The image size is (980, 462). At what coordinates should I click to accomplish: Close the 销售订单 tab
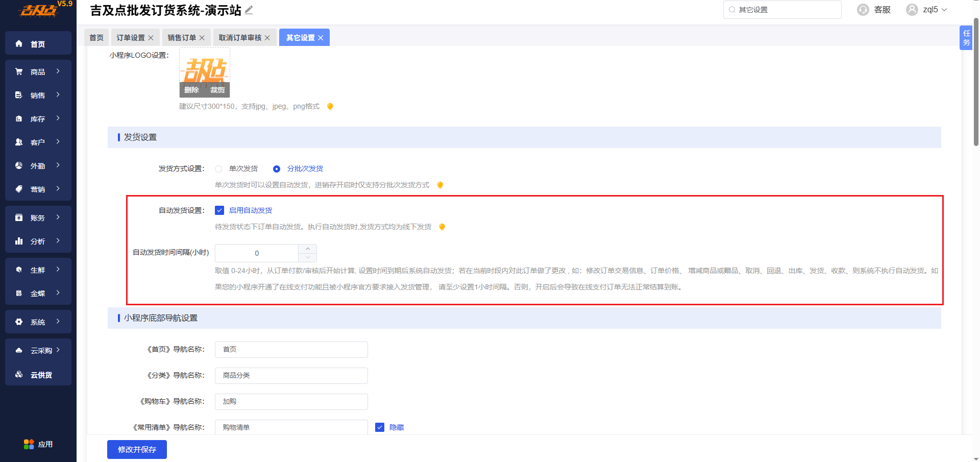[x=202, y=38]
